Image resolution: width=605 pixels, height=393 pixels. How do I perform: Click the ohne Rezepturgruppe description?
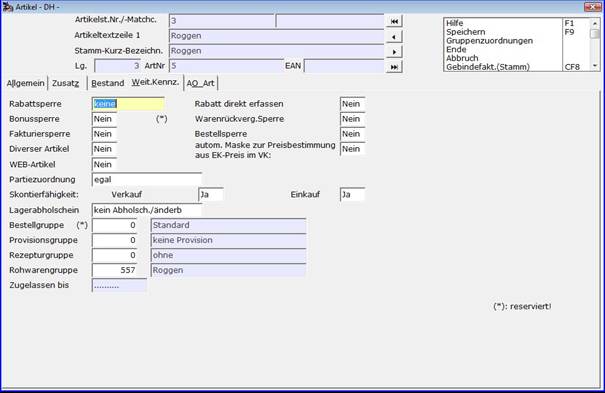coord(228,255)
